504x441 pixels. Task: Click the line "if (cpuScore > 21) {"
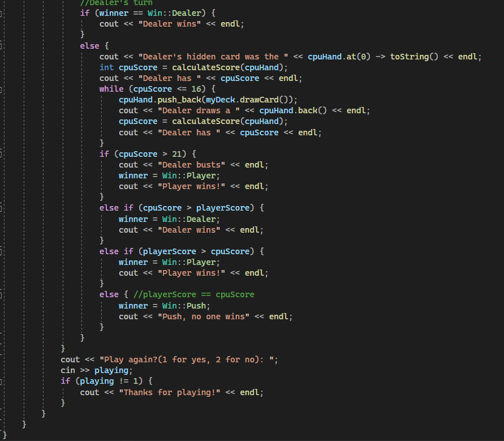point(148,154)
